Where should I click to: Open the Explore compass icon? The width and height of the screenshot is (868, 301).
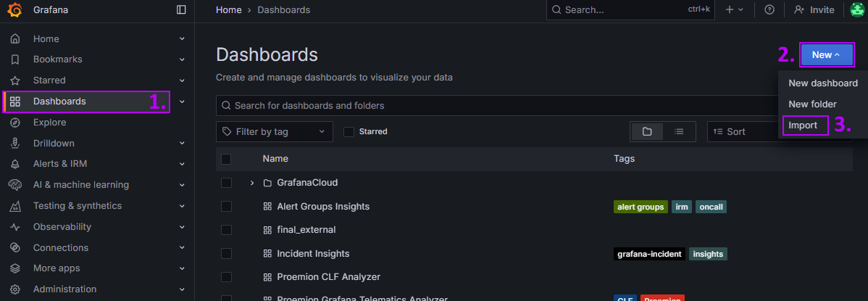coord(15,123)
